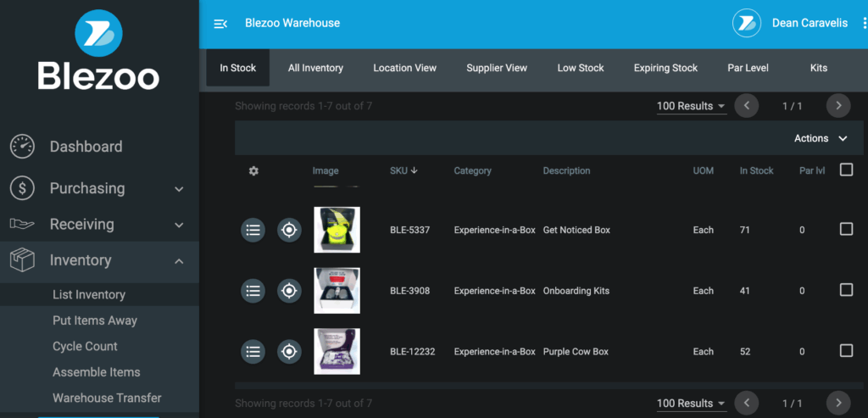Image resolution: width=868 pixels, height=418 pixels.
Task: Go to previous page using top arrow
Action: (x=747, y=106)
